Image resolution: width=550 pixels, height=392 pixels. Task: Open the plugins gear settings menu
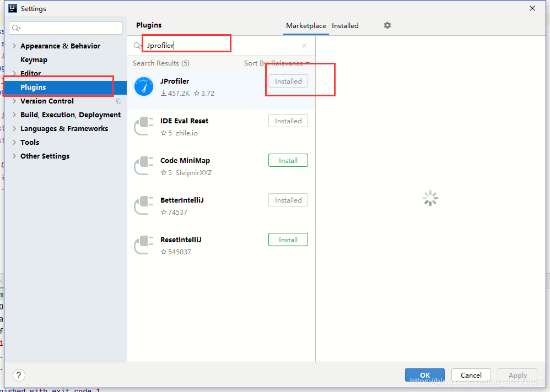(x=387, y=25)
